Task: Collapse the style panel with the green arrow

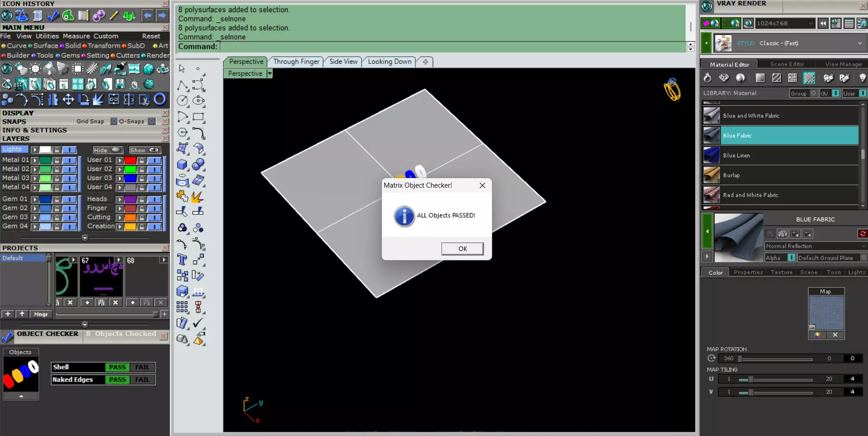Action: tap(706, 44)
